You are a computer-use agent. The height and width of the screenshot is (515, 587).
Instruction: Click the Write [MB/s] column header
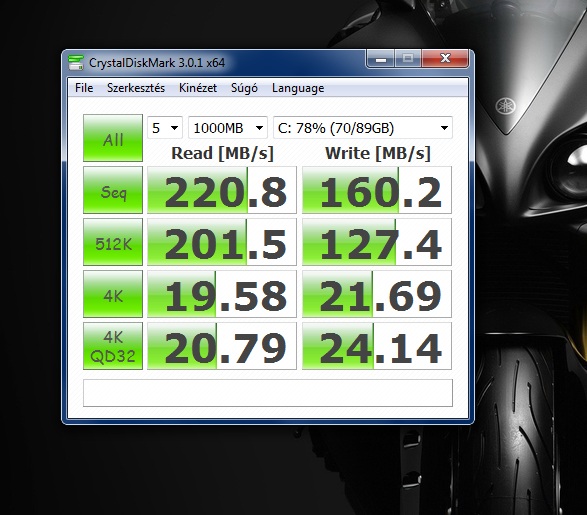click(x=378, y=153)
